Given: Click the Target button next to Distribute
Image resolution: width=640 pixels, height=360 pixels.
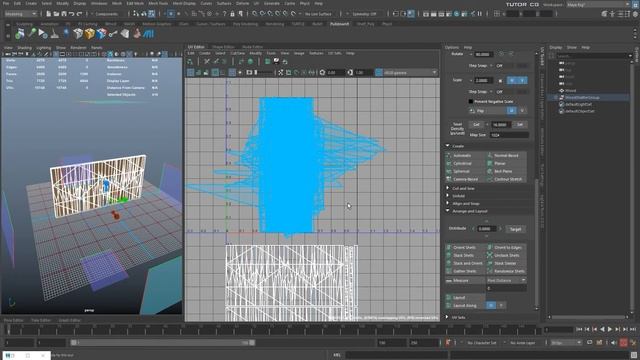Looking at the screenshot, I should 516,229.
